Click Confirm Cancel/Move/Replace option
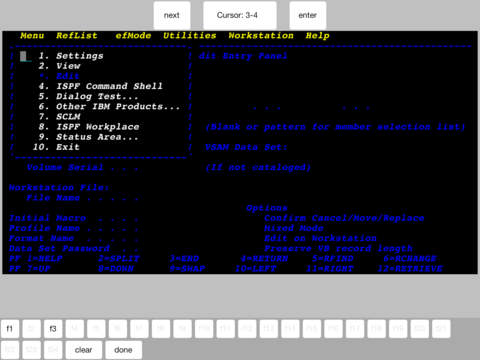The image size is (480, 360). [x=344, y=218]
